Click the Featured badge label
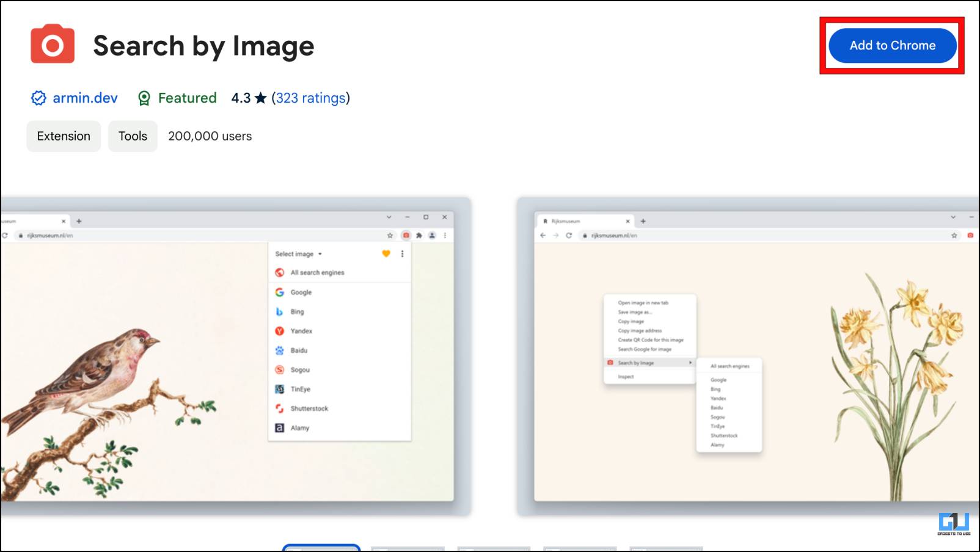Image resolution: width=980 pixels, height=552 pixels. [x=187, y=98]
